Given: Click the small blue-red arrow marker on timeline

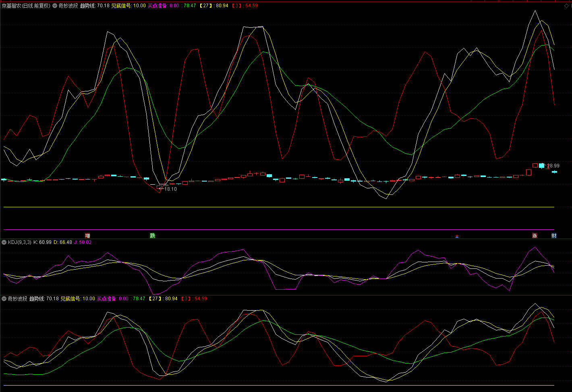Looking at the screenshot, I should click(457, 236).
